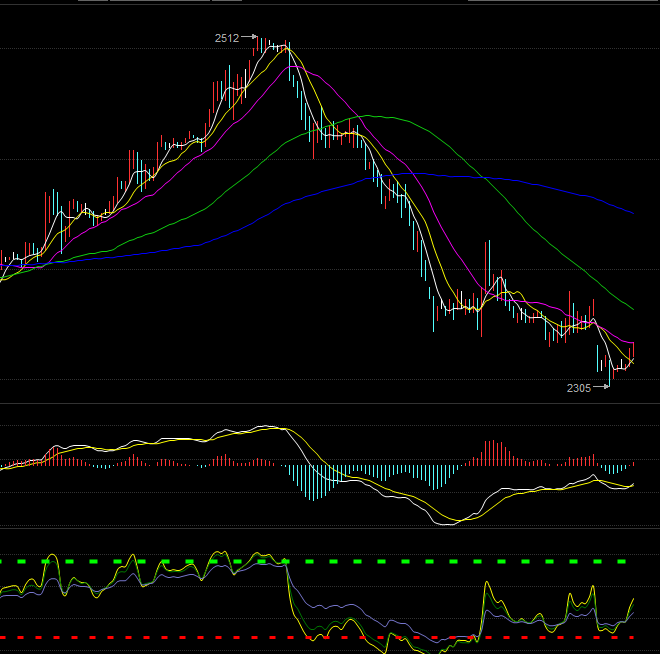Screen dimensions: 660x654
Task: Click the divider between price and MACD panels
Action: tap(330, 405)
